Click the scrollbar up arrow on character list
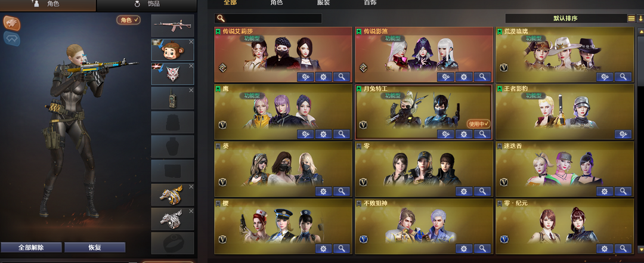This screenshot has height=263, width=644. tap(640, 31)
